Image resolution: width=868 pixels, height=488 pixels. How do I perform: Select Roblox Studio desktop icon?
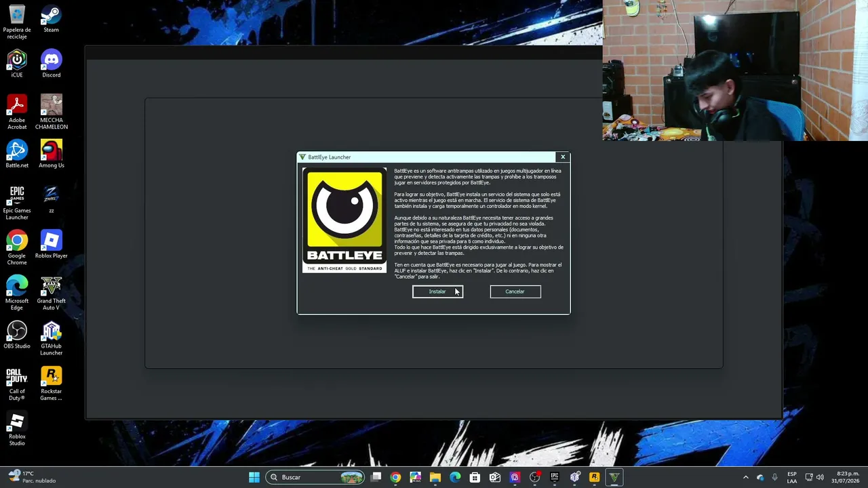17,429
